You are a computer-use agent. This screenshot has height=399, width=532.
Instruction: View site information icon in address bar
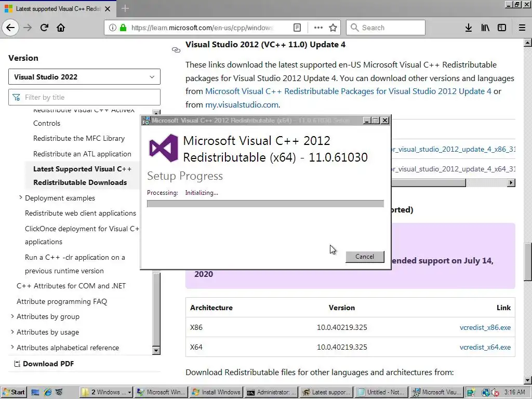[x=113, y=28]
